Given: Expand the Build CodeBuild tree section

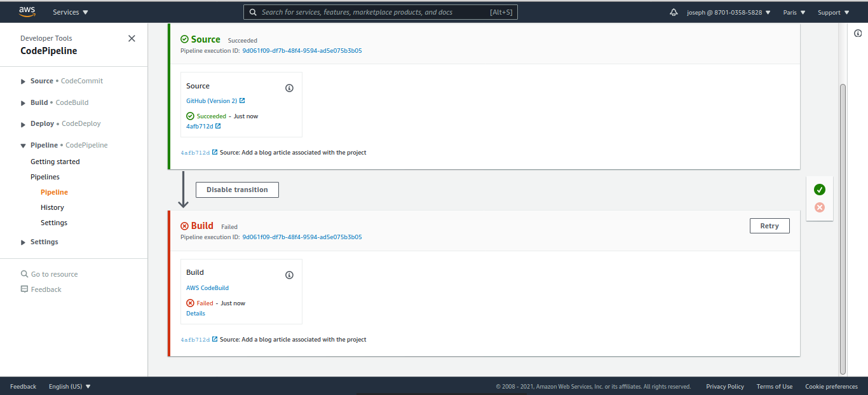Looking at the screenshot, I should pyautogui.click(x=24, y=103).
